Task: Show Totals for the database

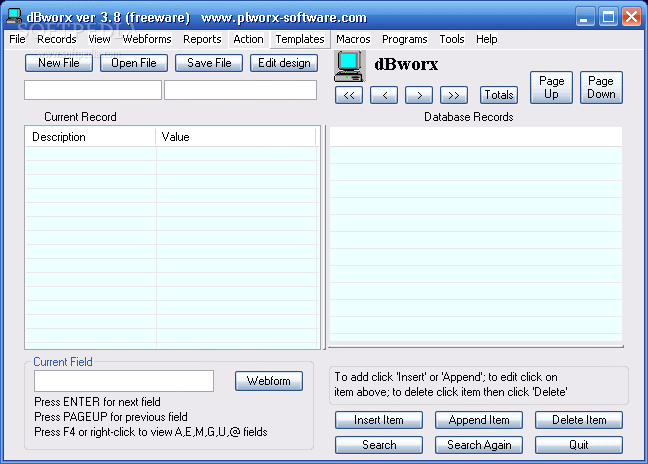Action: click(499, 95)
